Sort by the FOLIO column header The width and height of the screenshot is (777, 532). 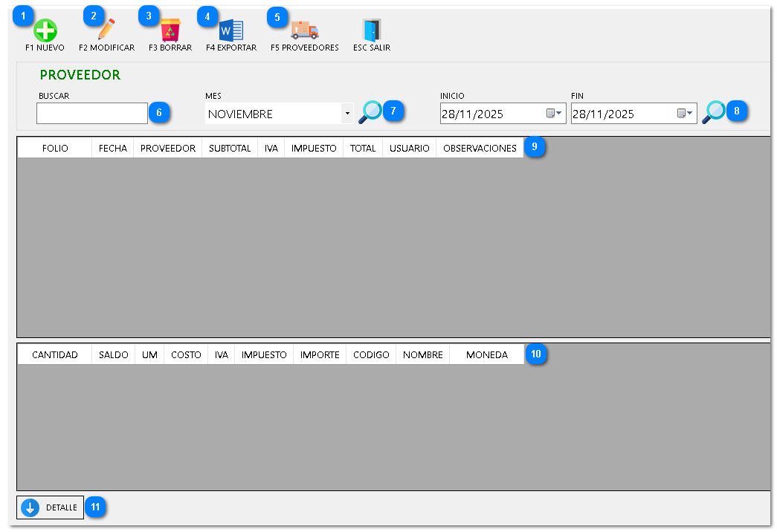(55, 148)
